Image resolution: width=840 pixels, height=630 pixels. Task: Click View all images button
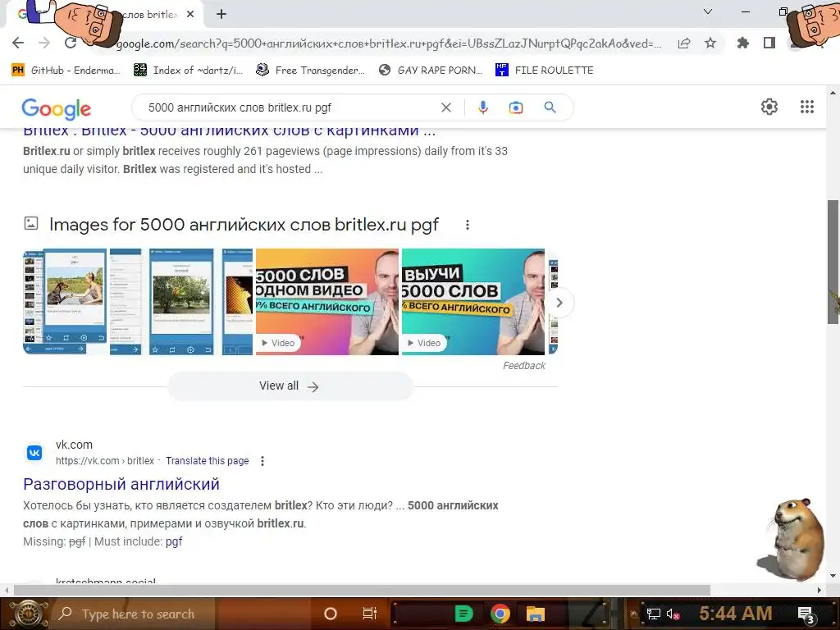click(x=290, y=386)
